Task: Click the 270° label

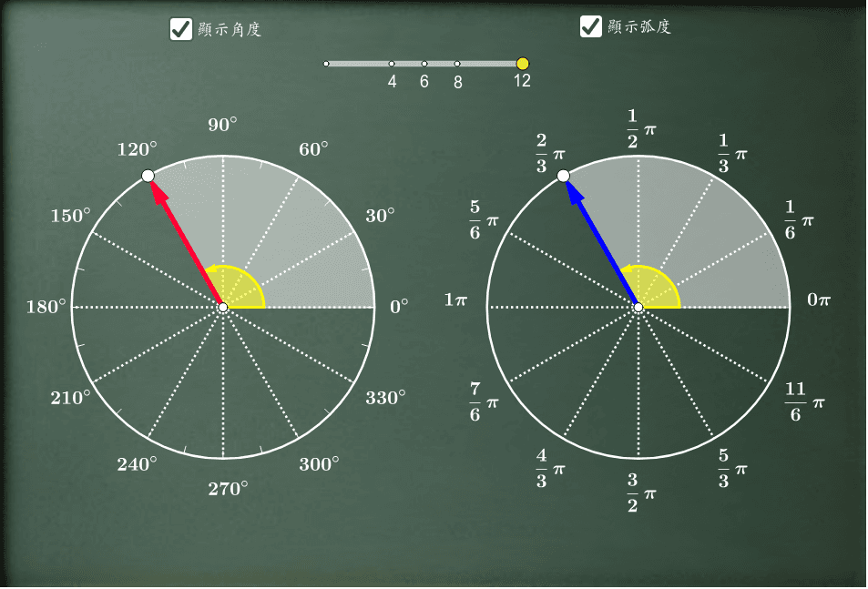Action: click(x=228, y=489)
